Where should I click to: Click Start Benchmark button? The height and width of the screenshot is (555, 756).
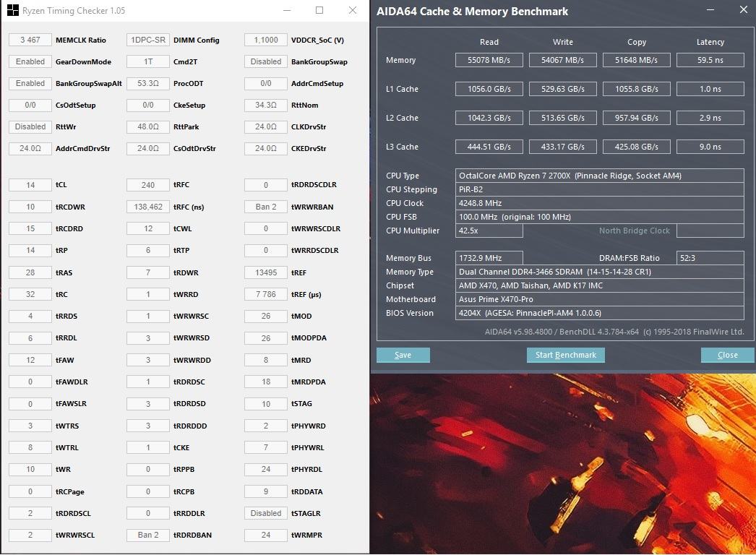pos(565,355)
